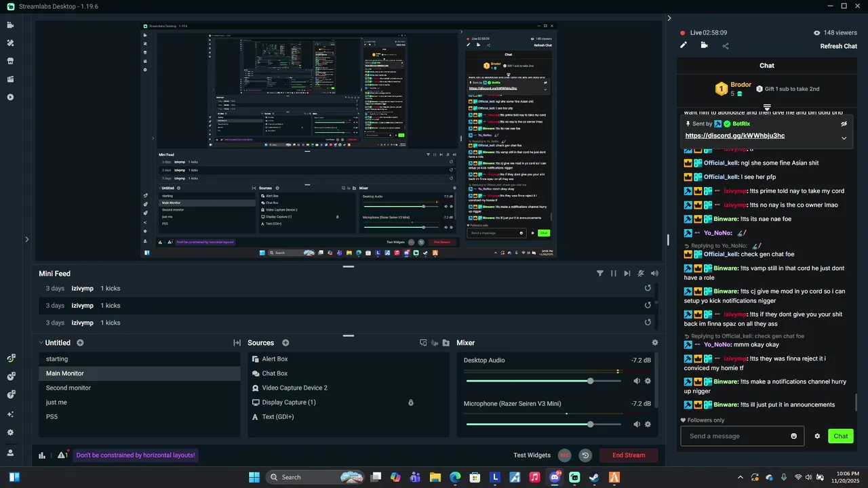
Task: Edit stream info pencil icon
Action: [x=684, y=45]
